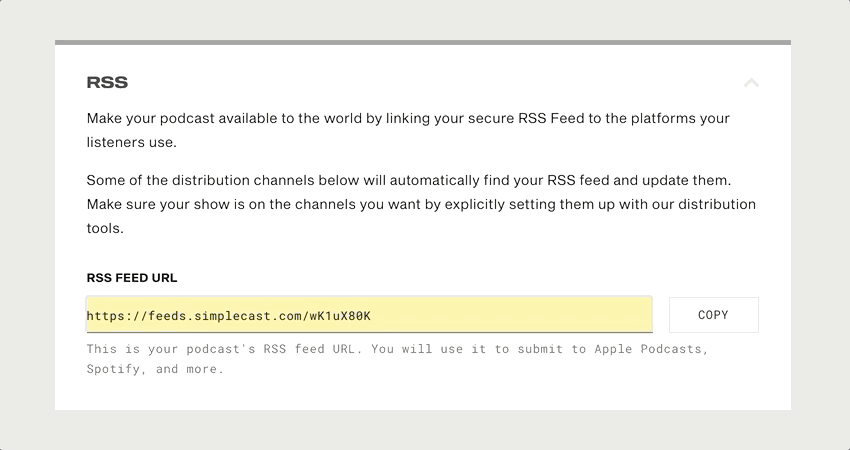Click the RSS FEED URL label
Viewport: 850px width, 450px height.
tap(132, 278)
